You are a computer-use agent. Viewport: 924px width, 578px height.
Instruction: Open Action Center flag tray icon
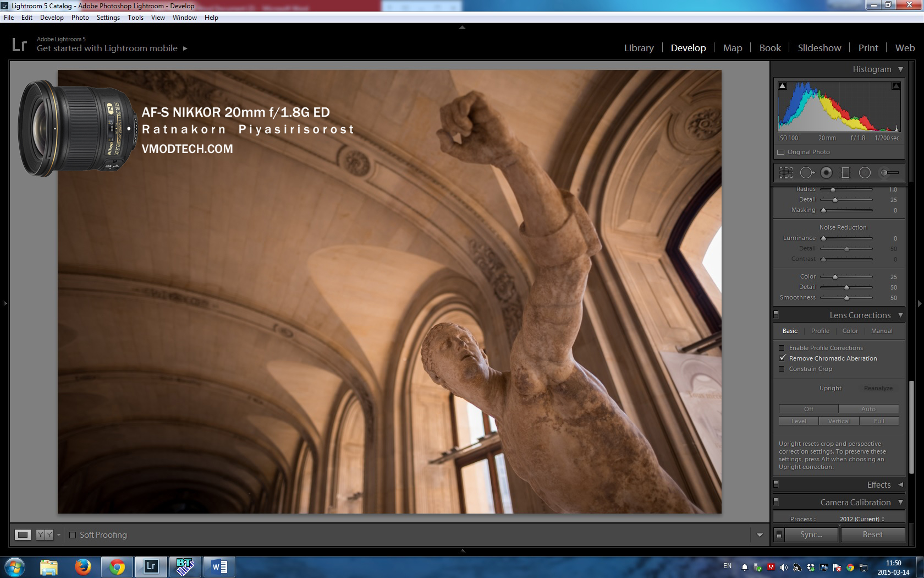pyautogui.click(x=837, y=567)
